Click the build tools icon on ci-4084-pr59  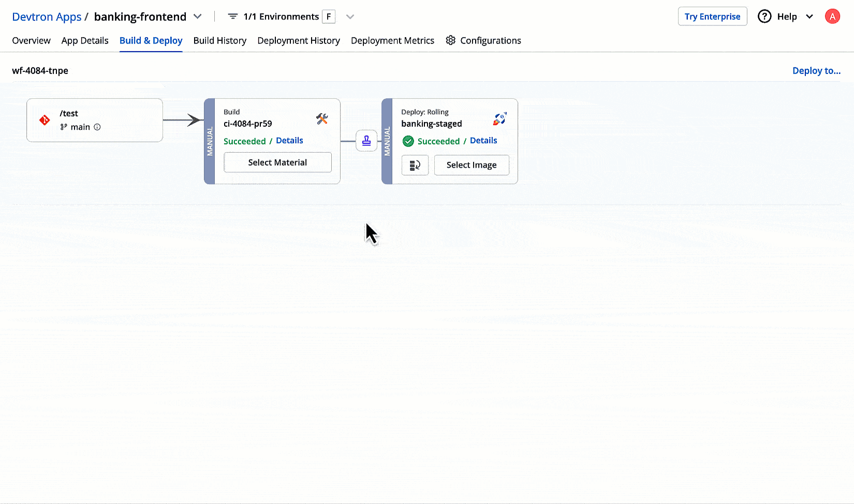point(322,119)
